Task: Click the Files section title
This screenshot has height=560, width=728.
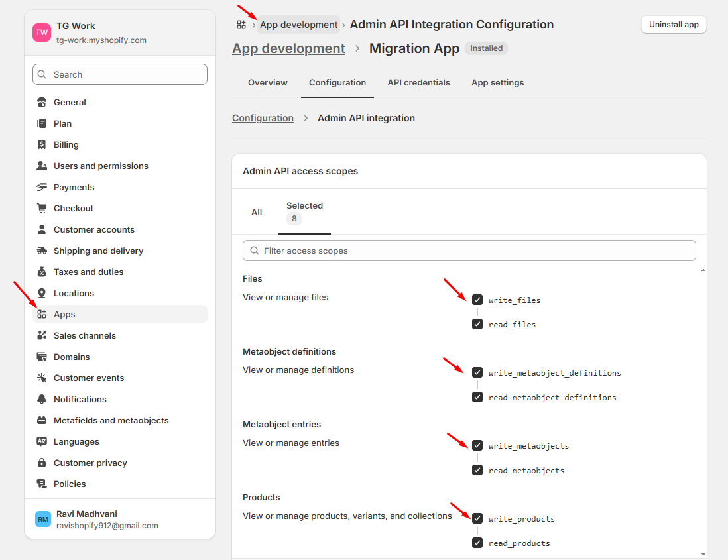Action: point(253,279)
